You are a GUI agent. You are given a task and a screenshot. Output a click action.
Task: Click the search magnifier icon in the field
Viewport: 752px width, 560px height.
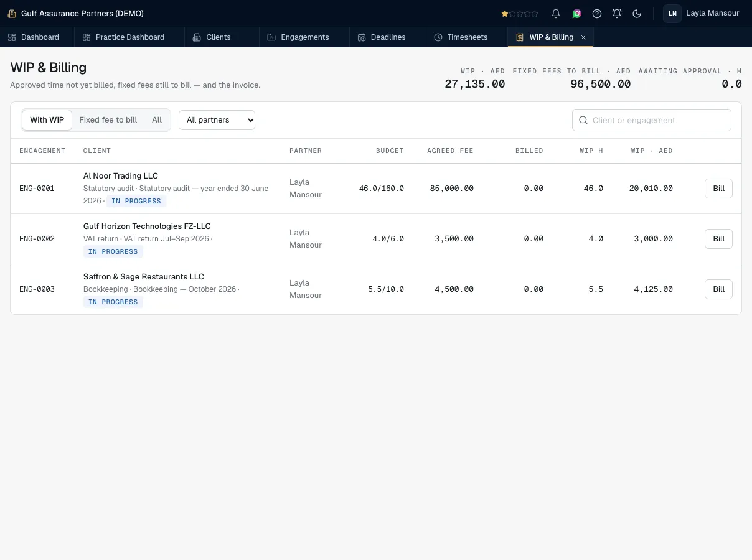[583, 120]
